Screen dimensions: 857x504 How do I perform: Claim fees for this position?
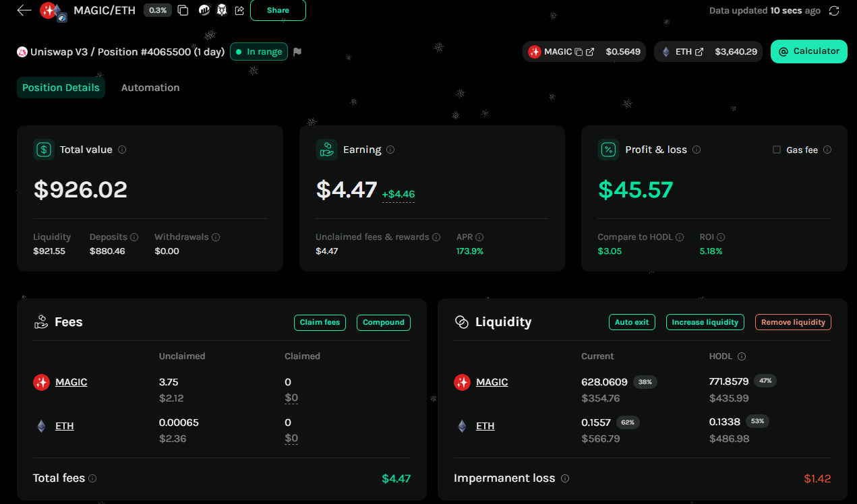(320, 322)
